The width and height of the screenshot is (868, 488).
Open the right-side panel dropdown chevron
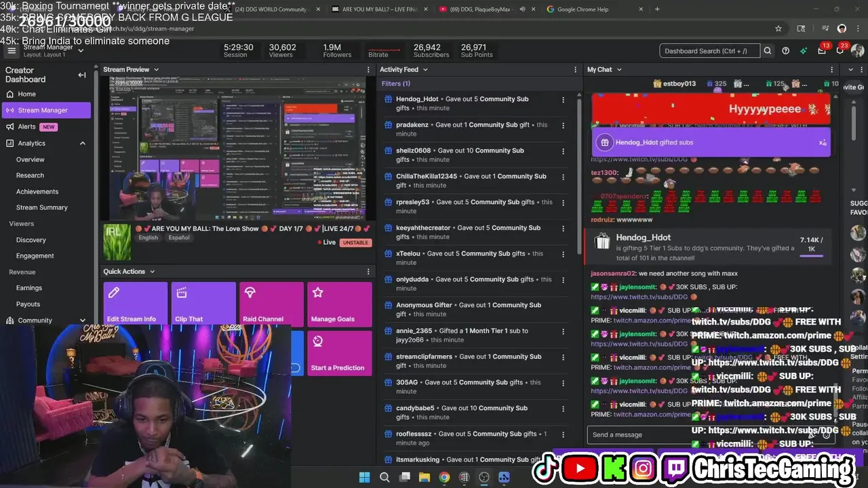851,69
